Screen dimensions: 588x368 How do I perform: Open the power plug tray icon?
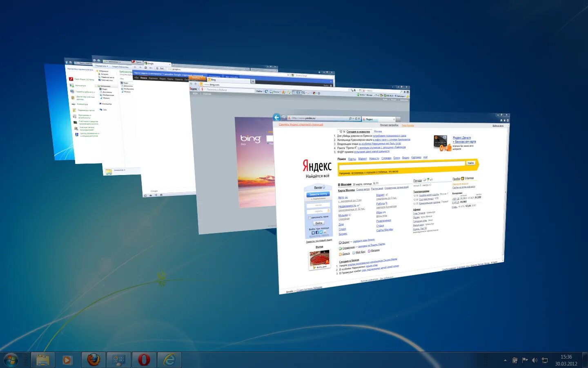pyautogui.click(x=515, y=360)
